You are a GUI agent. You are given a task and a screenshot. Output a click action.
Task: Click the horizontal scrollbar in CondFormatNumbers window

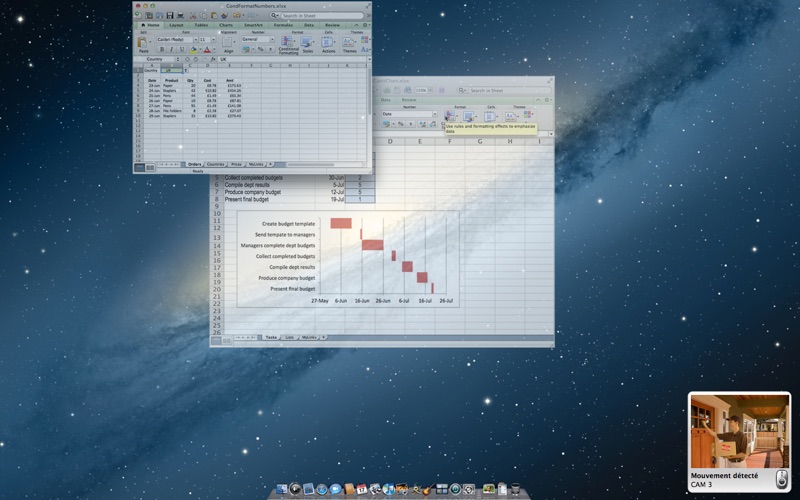point(311,164)
